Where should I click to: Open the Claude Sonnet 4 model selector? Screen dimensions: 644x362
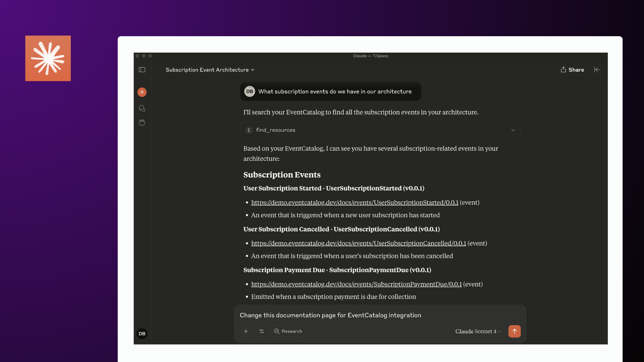(478, 331)
